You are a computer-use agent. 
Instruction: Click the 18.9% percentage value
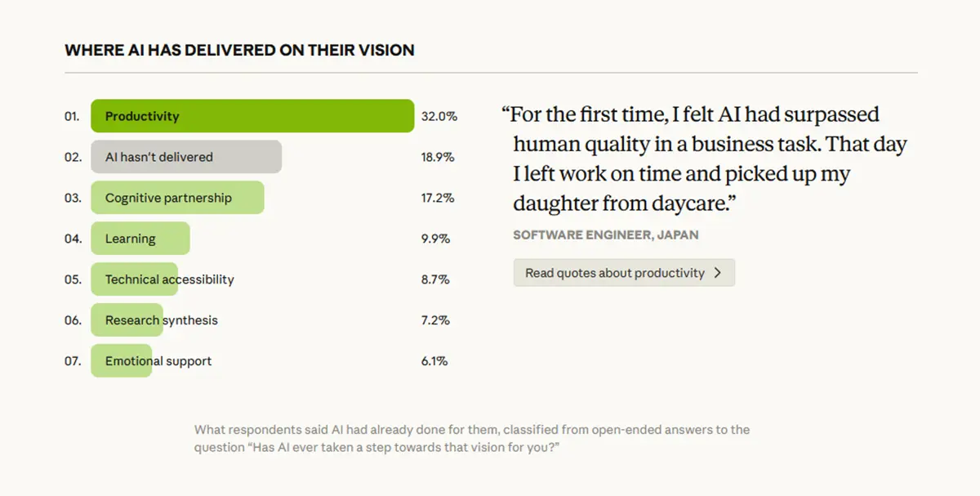coord(438,157)
